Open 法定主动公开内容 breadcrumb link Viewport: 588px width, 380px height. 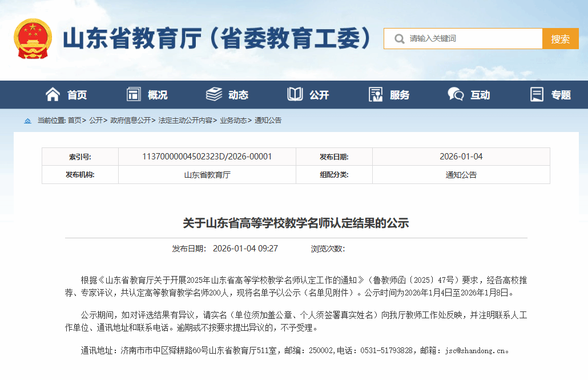[185, 121]
